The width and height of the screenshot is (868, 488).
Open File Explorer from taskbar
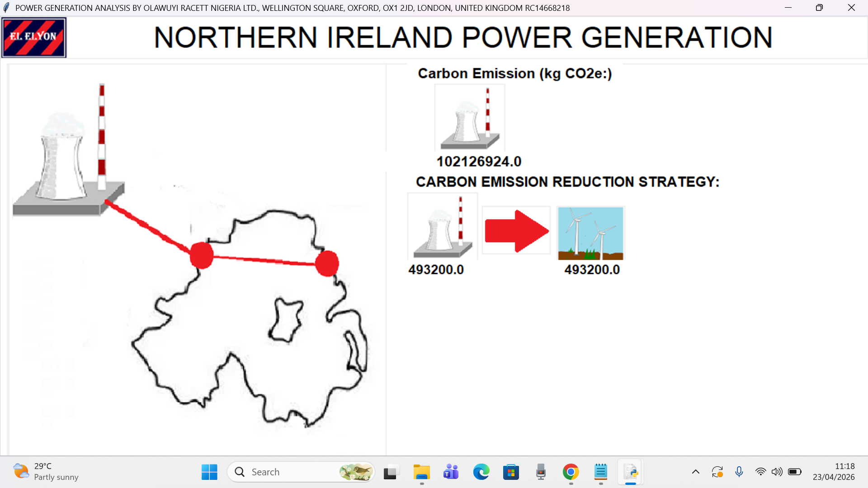tap(421, 472)
